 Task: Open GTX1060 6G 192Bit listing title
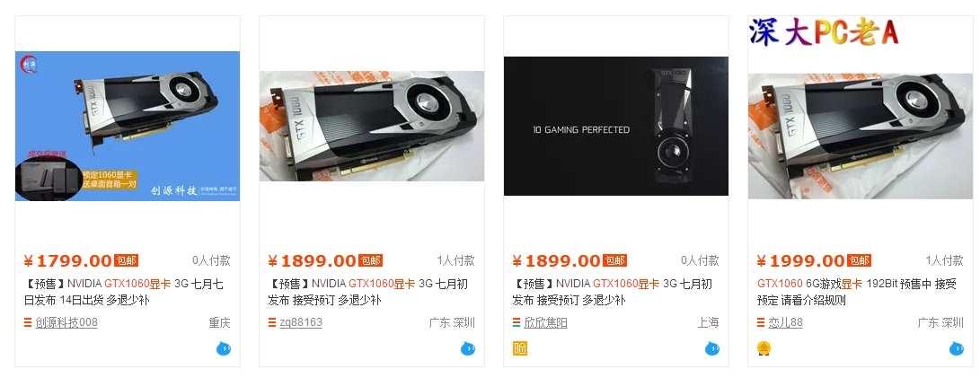click(856, 292)
